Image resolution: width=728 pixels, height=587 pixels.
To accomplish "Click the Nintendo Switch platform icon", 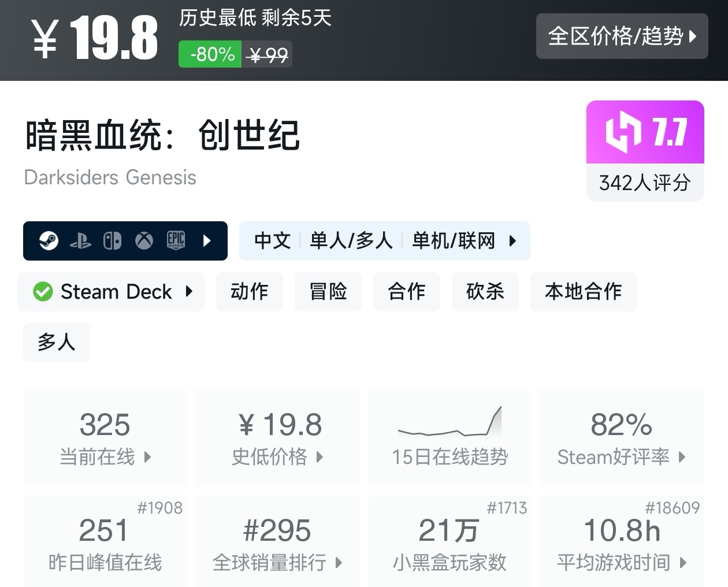I will [112, 240].
